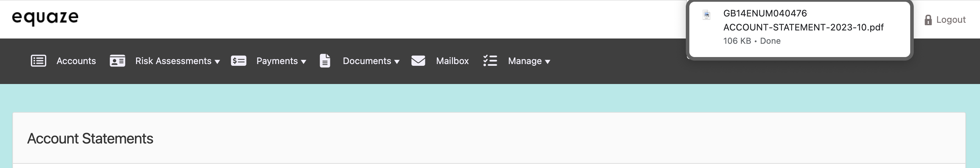Expand the Payments dropdown arrow

pyautogui.click(x=304, y=62)
